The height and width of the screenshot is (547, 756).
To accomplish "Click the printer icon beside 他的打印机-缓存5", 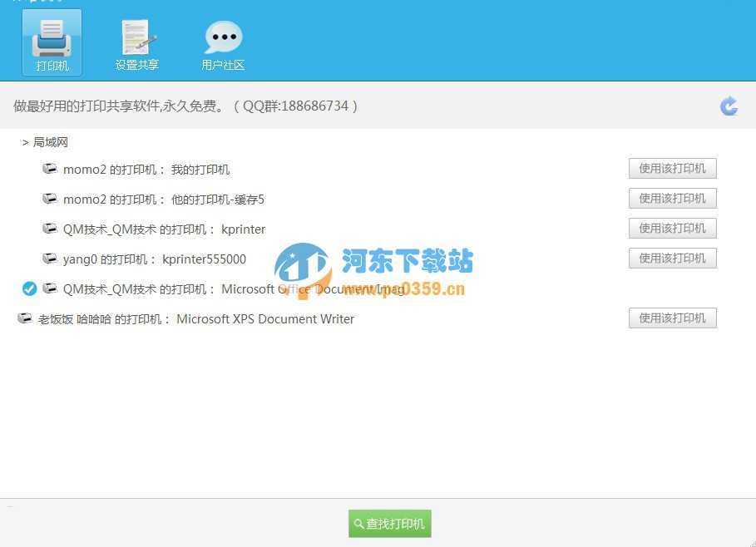I will click(x=50, y=199).
